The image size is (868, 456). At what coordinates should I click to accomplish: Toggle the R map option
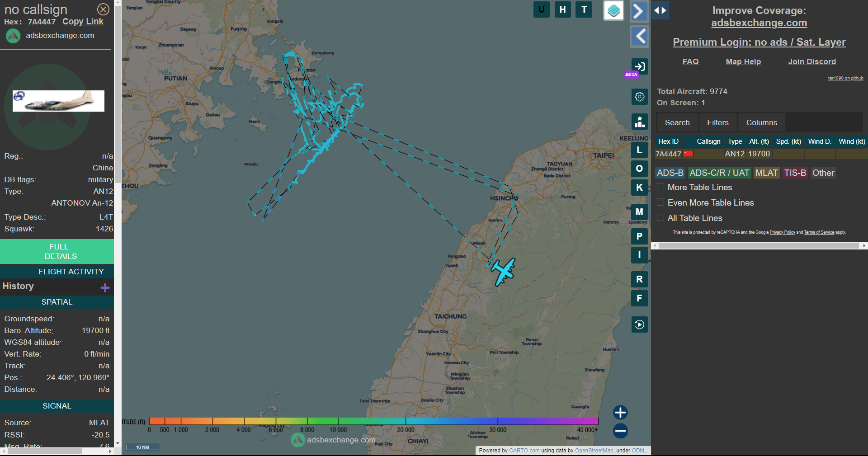pyautogui.click(x=639, y=279)
